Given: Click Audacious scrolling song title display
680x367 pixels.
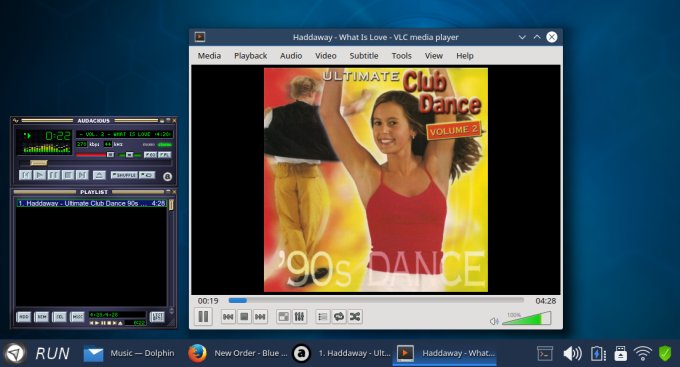Looking at the screenshot, I should pos(124,134).
